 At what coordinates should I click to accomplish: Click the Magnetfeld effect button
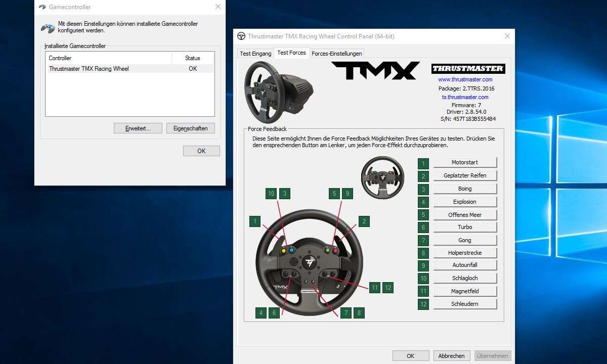point(465,291)
